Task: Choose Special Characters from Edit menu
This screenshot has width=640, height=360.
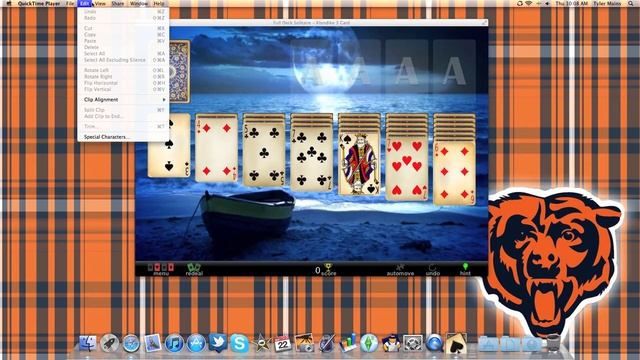Action: pos(123,137)
